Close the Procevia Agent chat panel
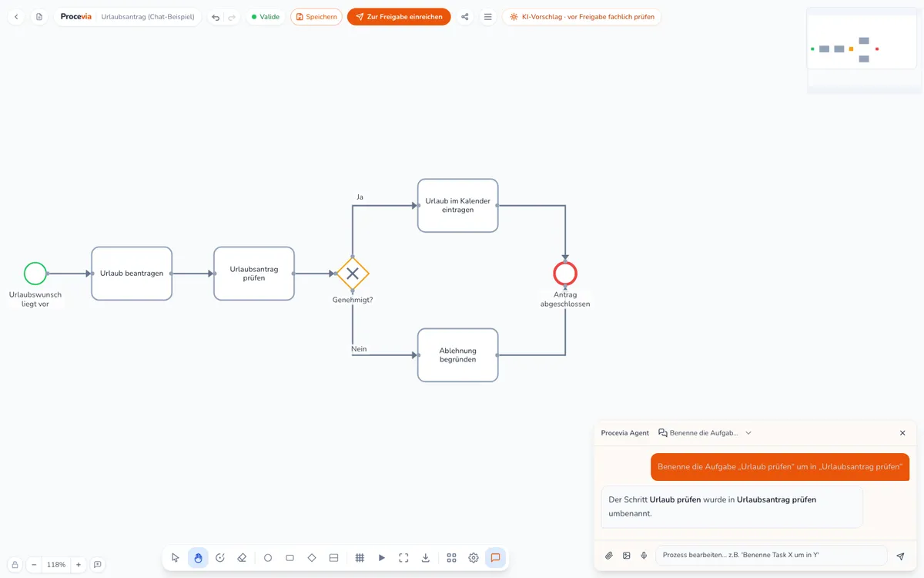The image size is (924, 578). pyautogui.click(x=902, y=433)
